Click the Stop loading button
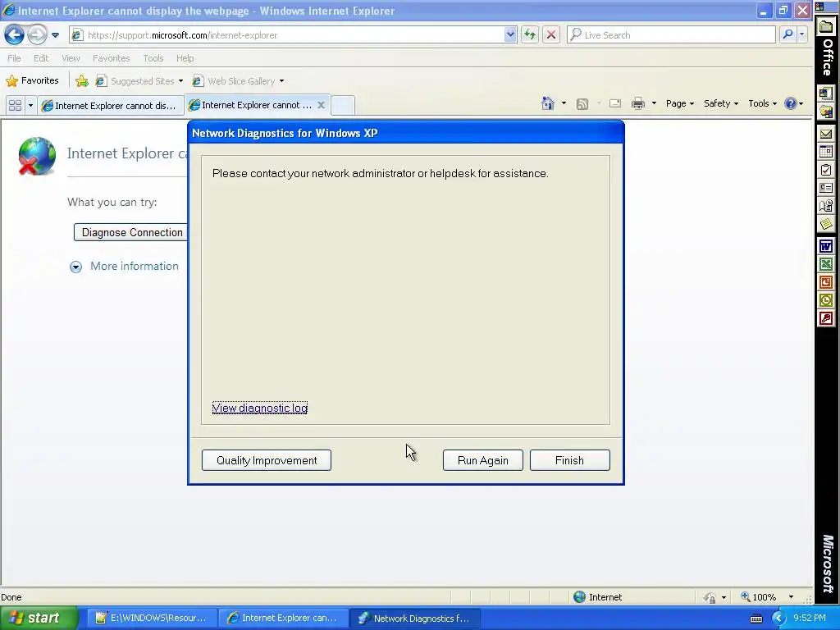The image size is (840, 630). (x=550, y=35)
